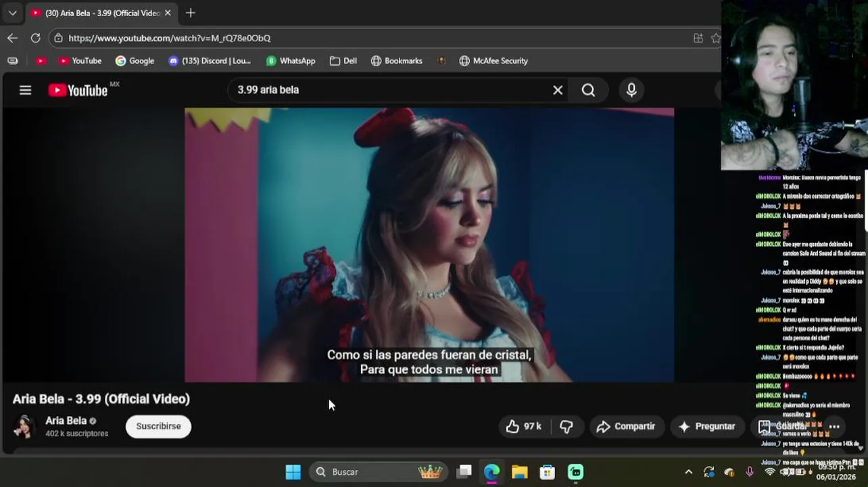
Task: Click the taskbar Buscar search box
Action: [x=379, y=472]
